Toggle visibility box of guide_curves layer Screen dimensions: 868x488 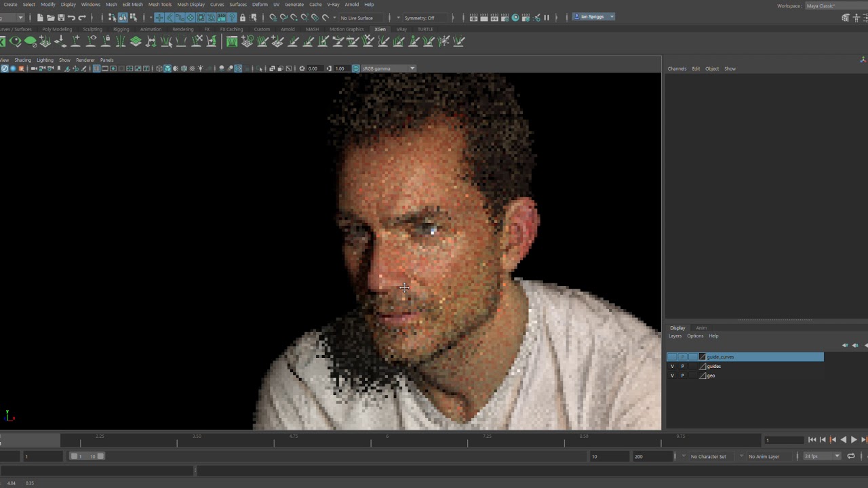672,357
